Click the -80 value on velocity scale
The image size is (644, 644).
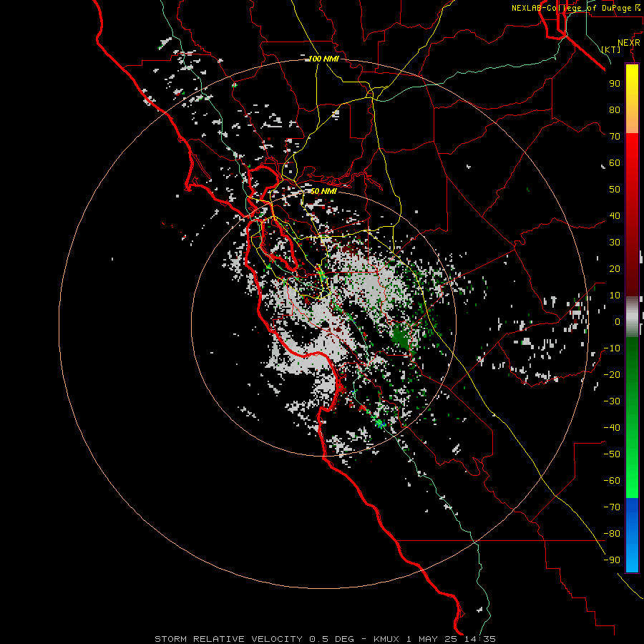pyautogui.click(x=612, y=534)
